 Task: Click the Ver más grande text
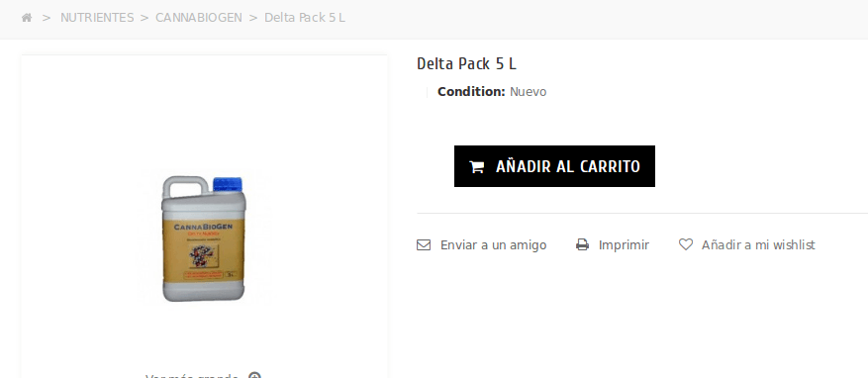(x=192, y=376)
